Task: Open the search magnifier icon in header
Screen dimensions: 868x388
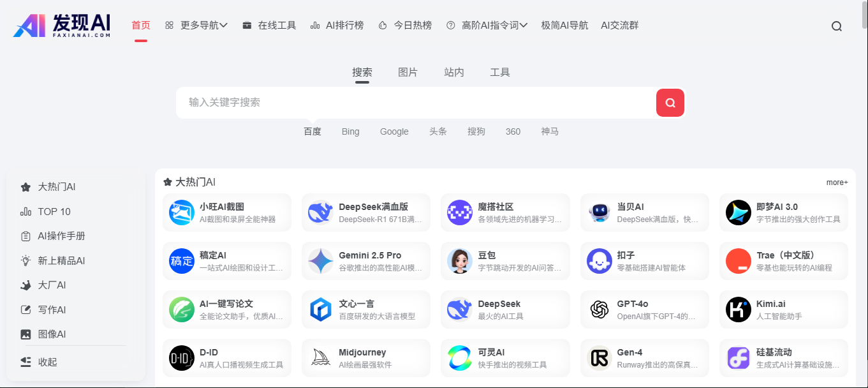Action: [837, 26]
